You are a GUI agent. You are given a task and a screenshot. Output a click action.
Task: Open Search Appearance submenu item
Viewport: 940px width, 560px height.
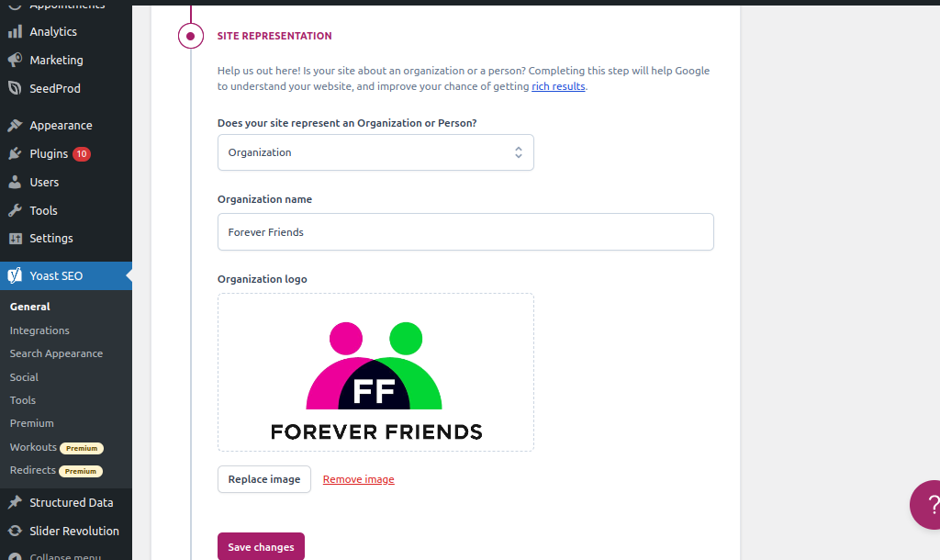tap(56, 353)
